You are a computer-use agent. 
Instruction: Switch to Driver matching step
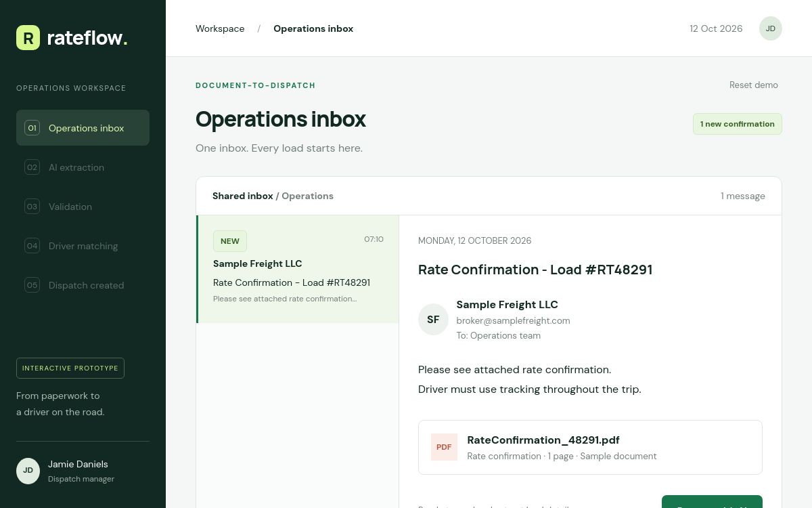[x=83, y=246]
